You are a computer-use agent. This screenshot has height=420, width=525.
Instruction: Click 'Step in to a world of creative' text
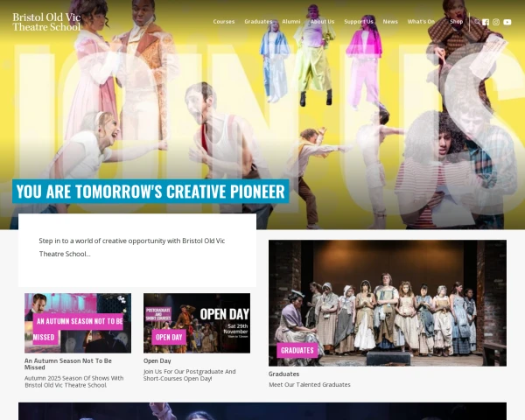point(132,247)
